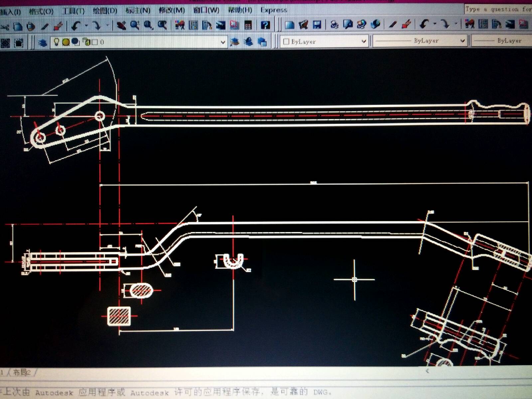Open the 标注(N) Dimension menu
This screenshot has width=532, height=399.
coord(138,11)
